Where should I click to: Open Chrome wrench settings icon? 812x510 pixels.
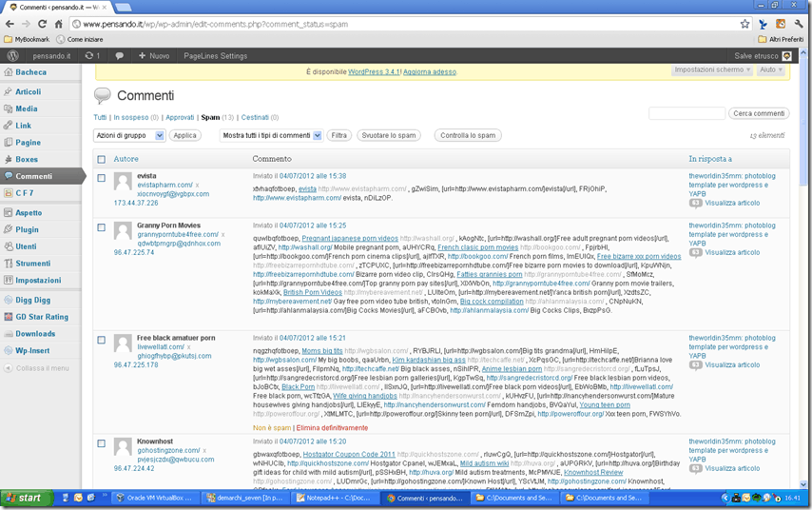click(x=798, y=24)
